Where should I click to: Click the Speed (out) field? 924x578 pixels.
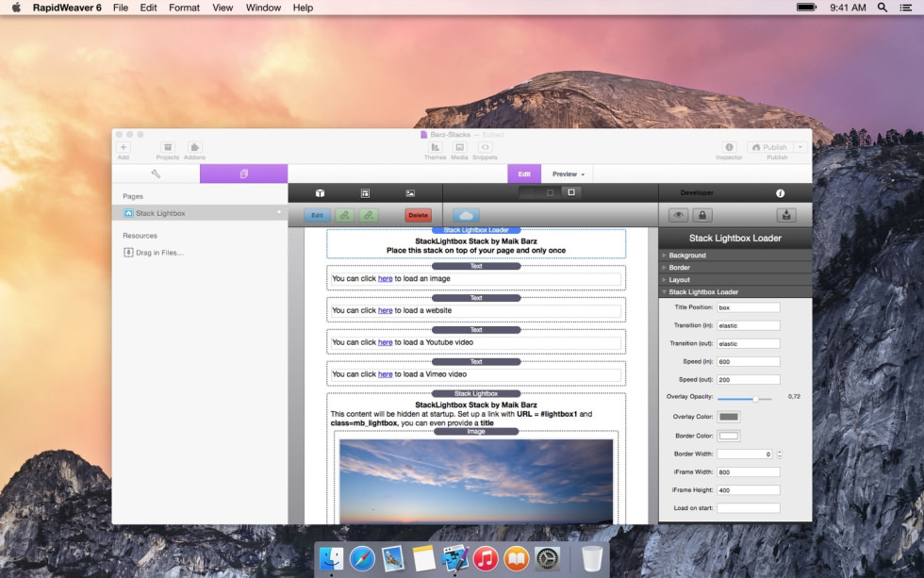(749, 379)
